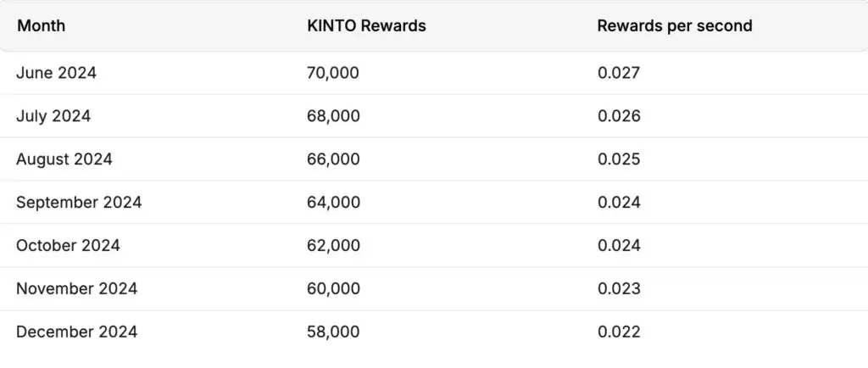Click the 58,000 rewards value

tap(333, 332)
